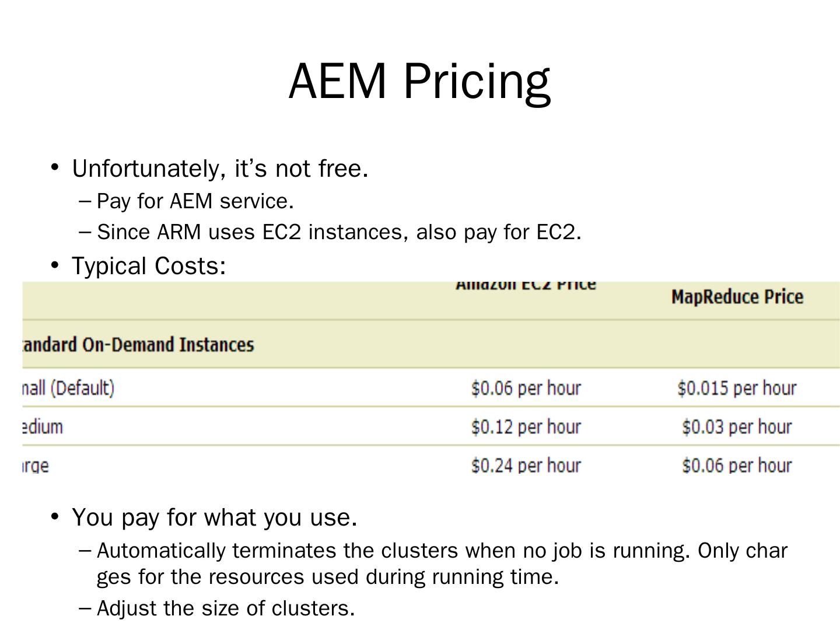Select the "Adjust the size of clusters." line
This screenshot has width=840, height=630.
226,608
